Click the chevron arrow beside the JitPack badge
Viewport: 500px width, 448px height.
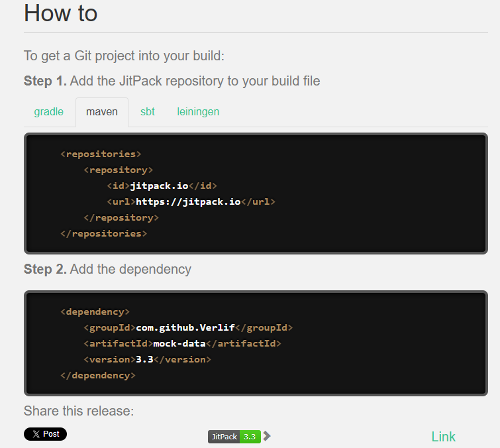[267, 436]
